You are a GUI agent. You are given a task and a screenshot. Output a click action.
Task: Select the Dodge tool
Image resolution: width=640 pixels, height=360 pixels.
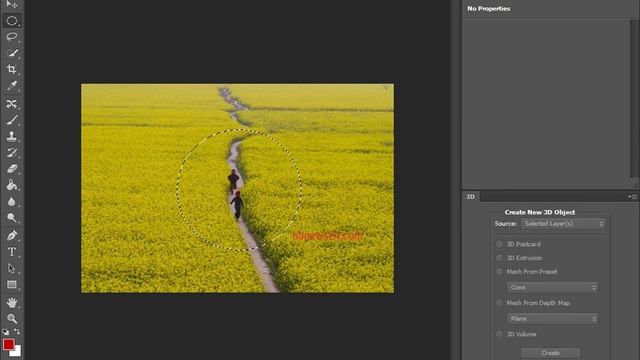[12, 218]
